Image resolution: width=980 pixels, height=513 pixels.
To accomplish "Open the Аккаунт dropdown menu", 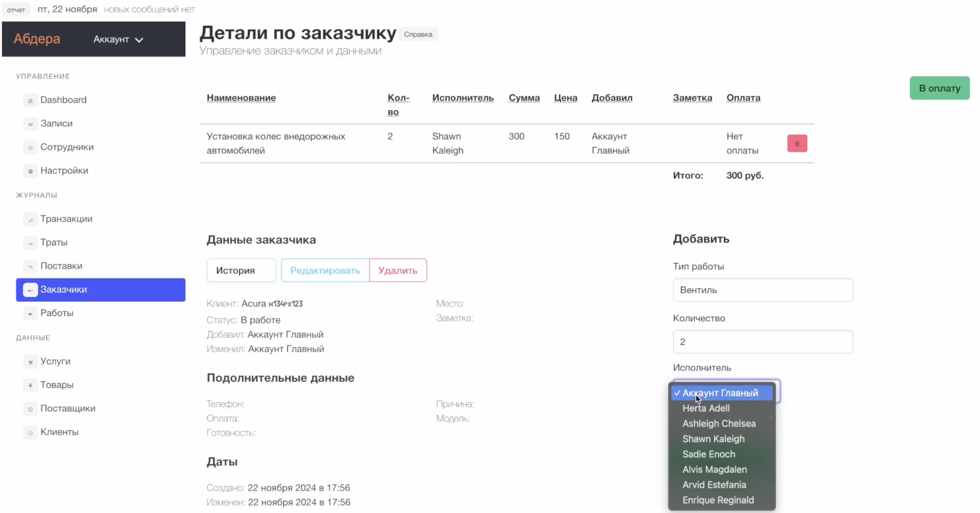I will (118, 40).
